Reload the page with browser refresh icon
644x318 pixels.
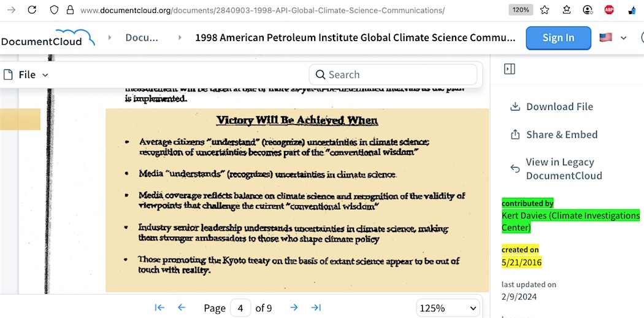pos(32,10)
